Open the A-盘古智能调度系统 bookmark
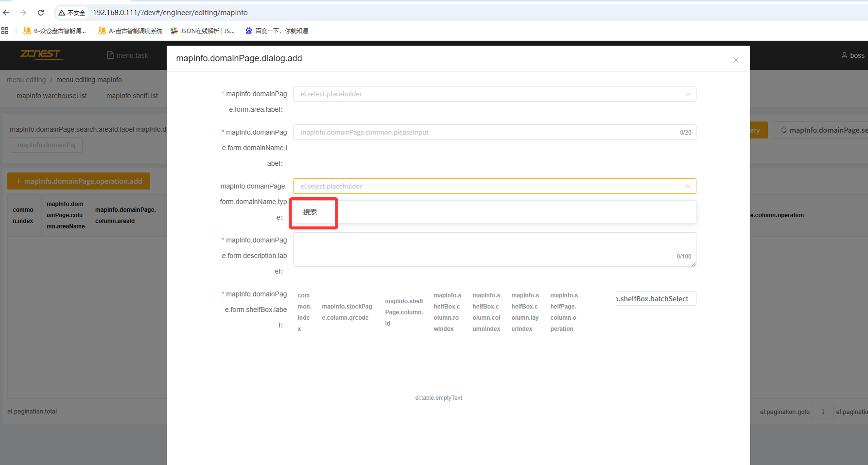 point(130,31)
